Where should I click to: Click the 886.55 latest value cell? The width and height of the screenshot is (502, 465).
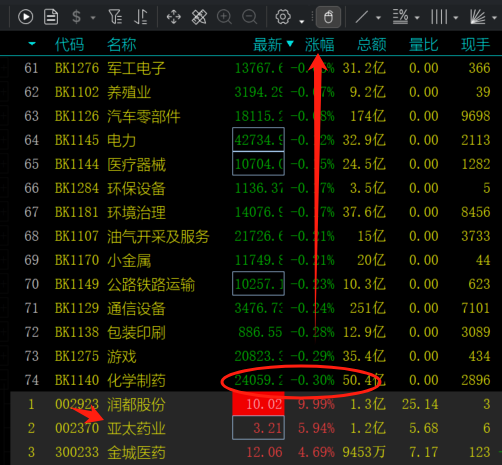260,332
